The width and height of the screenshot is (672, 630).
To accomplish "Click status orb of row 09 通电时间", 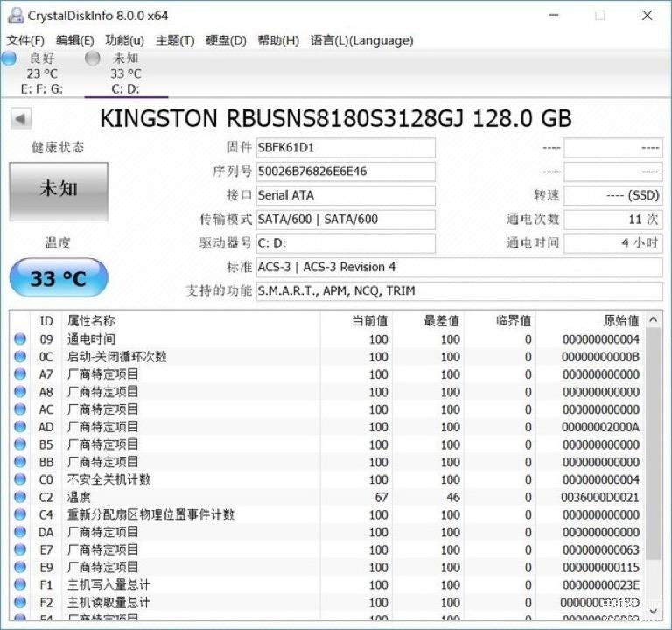I will pos(20,339).
